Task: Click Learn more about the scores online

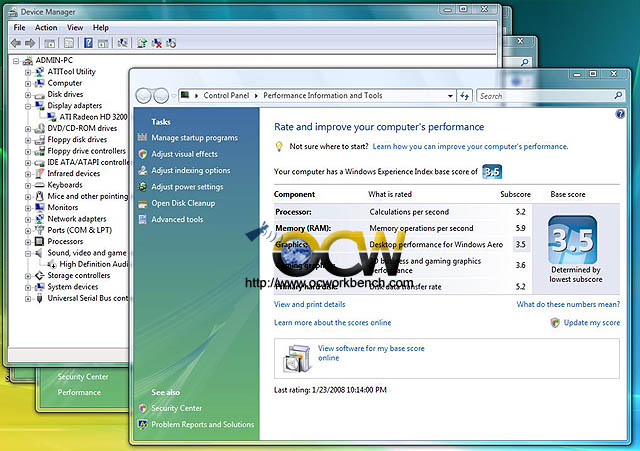Action: click(x=332, y=323)
